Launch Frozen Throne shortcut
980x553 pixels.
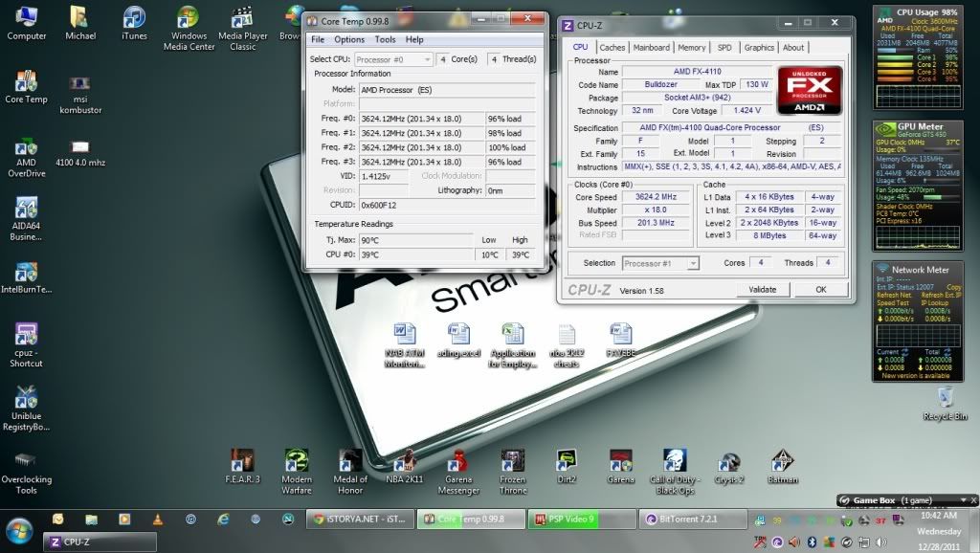(x=513, y=472)
